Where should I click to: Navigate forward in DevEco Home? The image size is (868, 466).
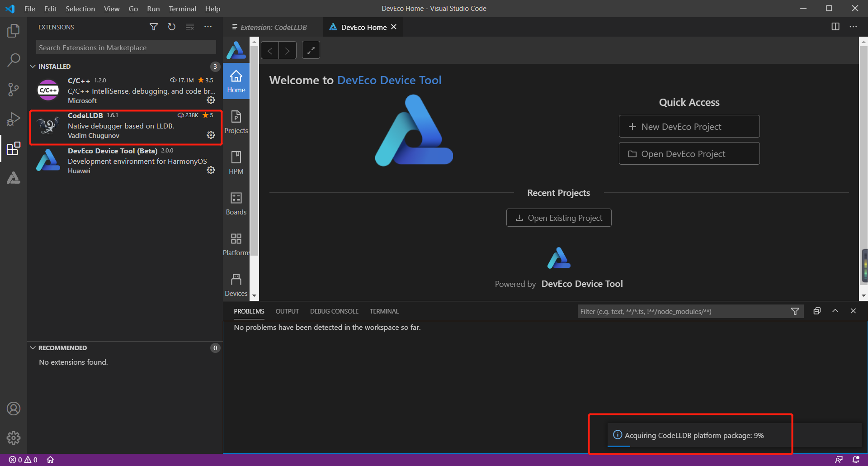point(288,50)
